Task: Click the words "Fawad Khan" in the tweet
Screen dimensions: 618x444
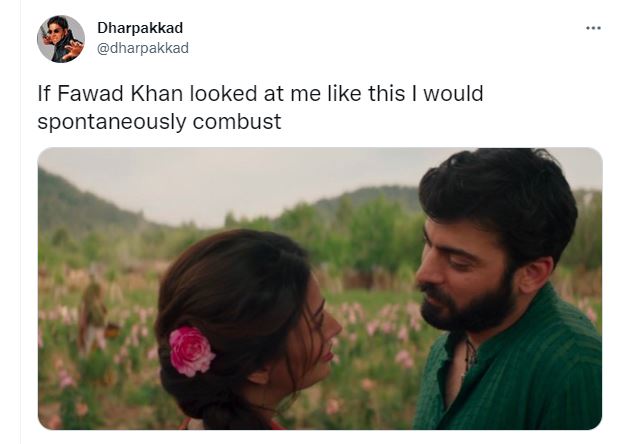Action: [120, 94]
